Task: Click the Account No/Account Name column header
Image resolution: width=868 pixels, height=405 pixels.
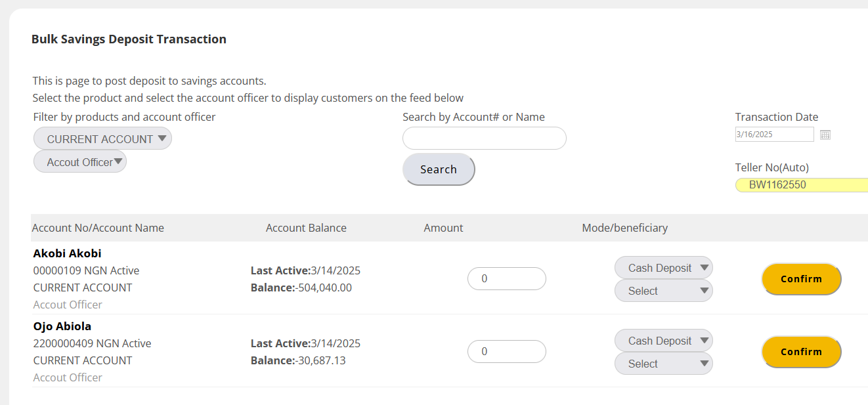Action: 98,228
